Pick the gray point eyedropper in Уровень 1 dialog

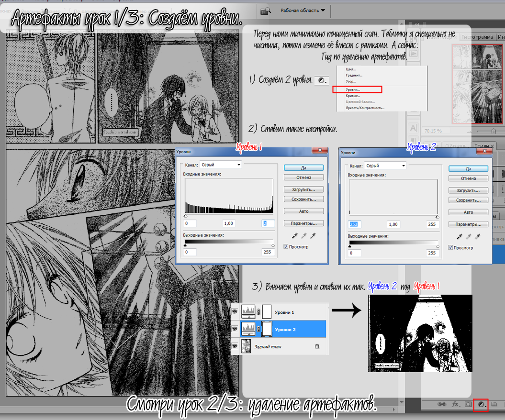click(x=303, y=236)
